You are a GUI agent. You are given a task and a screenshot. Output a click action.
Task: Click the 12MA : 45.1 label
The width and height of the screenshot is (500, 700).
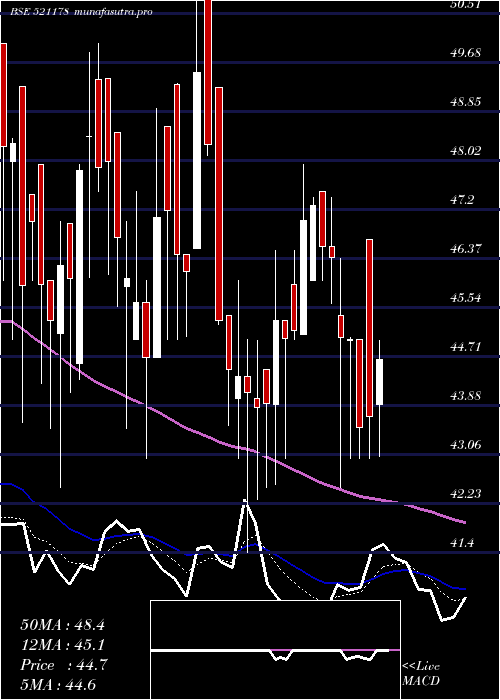coord(62,645)
